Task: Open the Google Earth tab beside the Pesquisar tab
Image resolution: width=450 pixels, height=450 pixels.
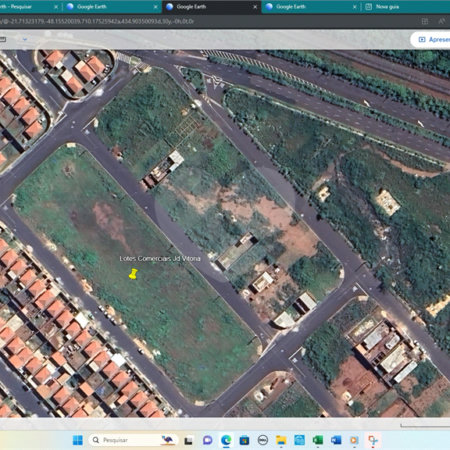Action: [x=112, y=7]
